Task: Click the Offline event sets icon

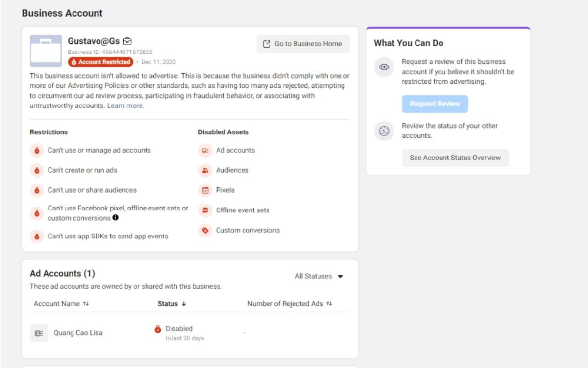Action: [x=205, y=210]
